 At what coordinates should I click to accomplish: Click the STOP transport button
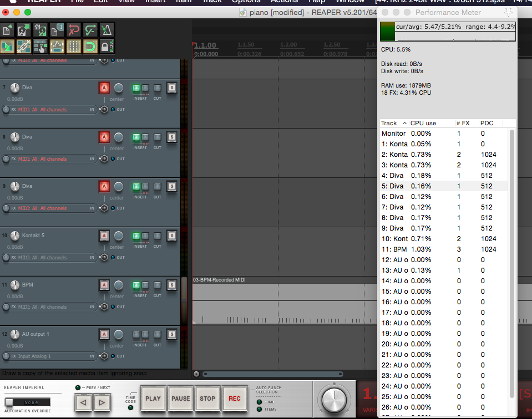tap(207, 399)
